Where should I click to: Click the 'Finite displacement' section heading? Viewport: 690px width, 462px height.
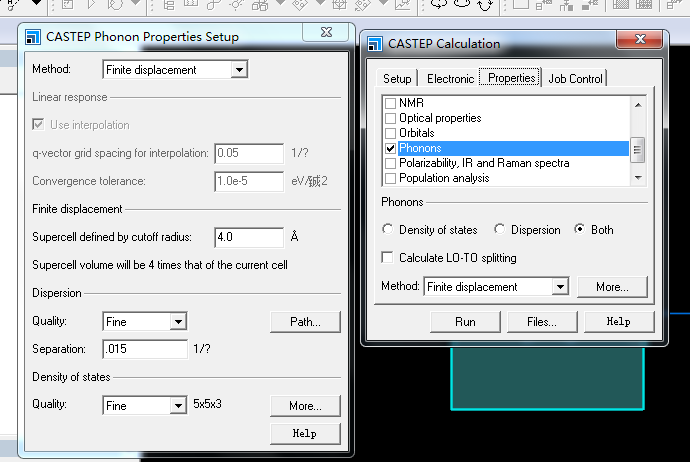[77, 209]
